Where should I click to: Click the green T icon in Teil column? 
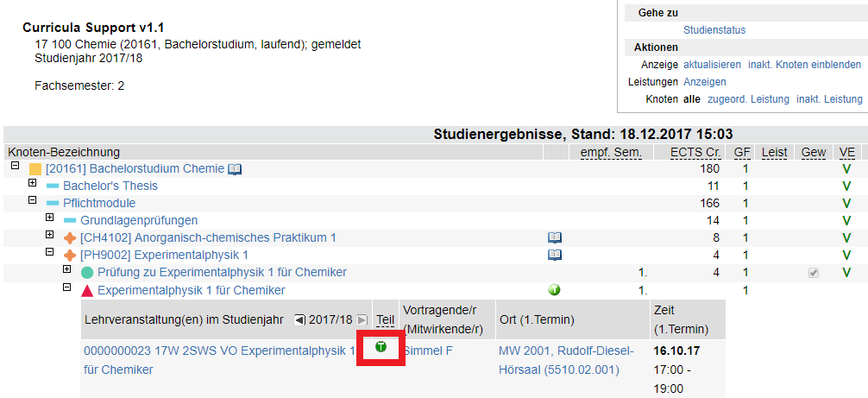coord(381,347)
